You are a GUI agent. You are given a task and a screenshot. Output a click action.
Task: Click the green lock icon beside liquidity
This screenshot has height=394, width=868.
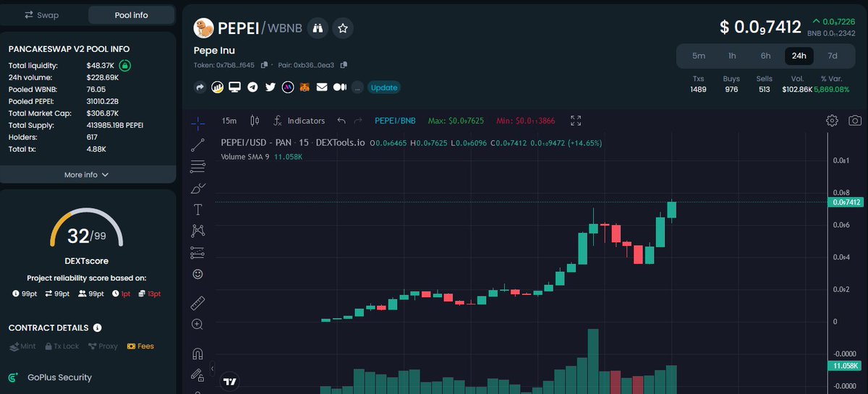pyautogui.click(x=124, y=66)
